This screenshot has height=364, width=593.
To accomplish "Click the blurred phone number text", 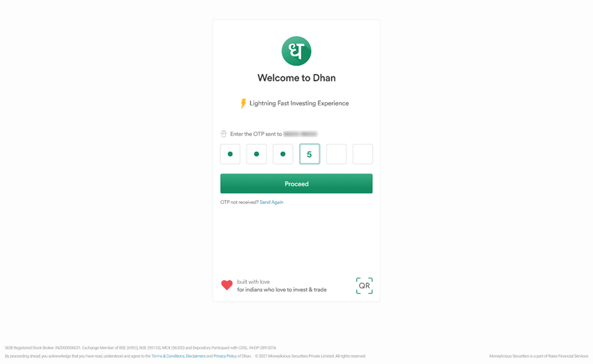I will point(300,134).
